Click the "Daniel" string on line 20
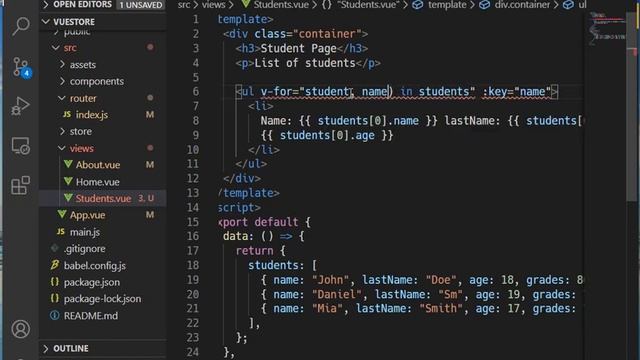Image resolution: width=640 pixels, height=360 pixels. (337, 294)
